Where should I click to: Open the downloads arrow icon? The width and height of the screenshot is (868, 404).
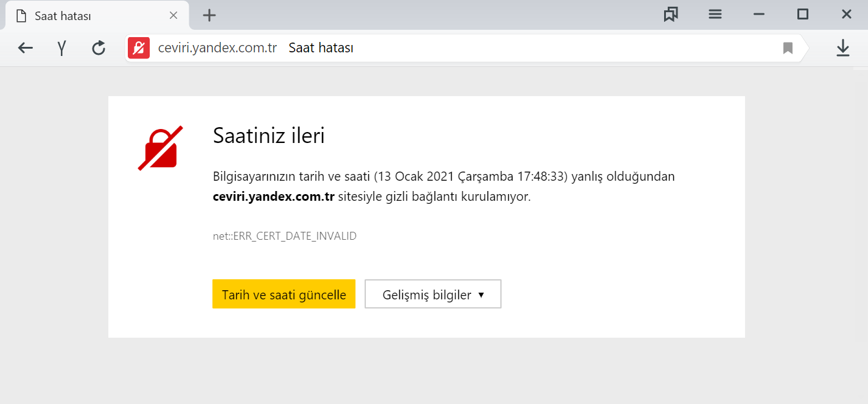click(x=842, y=48)
